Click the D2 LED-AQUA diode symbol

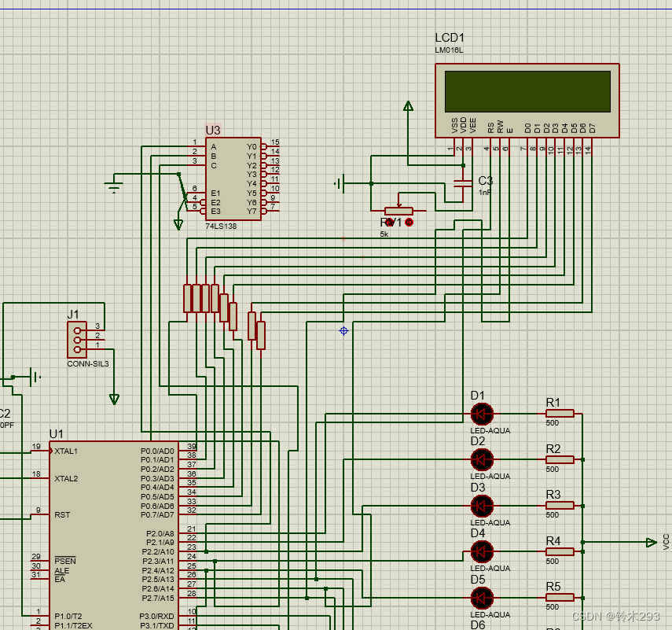pyautogui.click(x=482, y=460)
